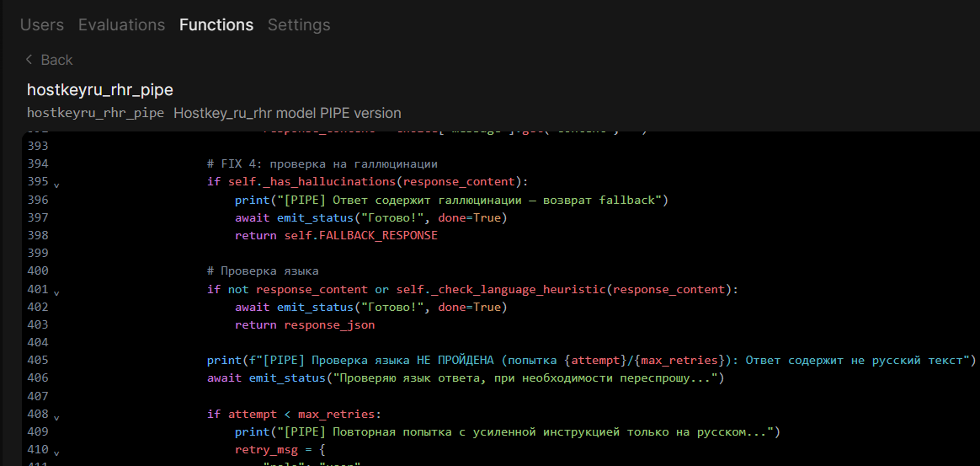Switch to the Evaluations tab

tap(122, 25)
